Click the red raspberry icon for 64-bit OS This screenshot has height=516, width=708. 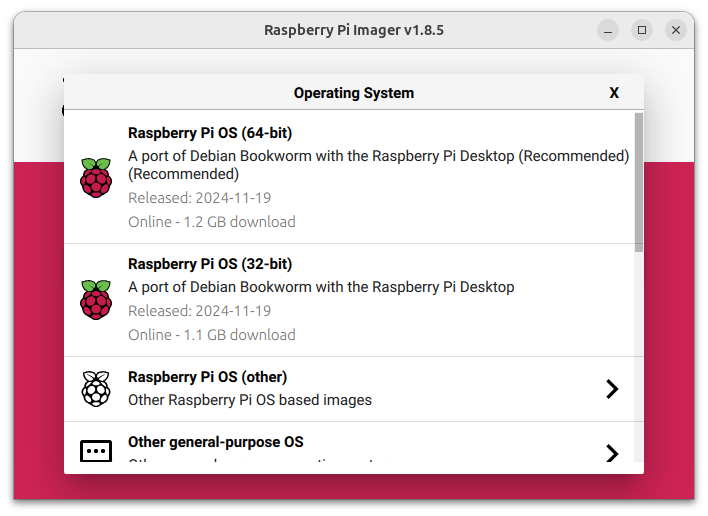click(96, 177)
